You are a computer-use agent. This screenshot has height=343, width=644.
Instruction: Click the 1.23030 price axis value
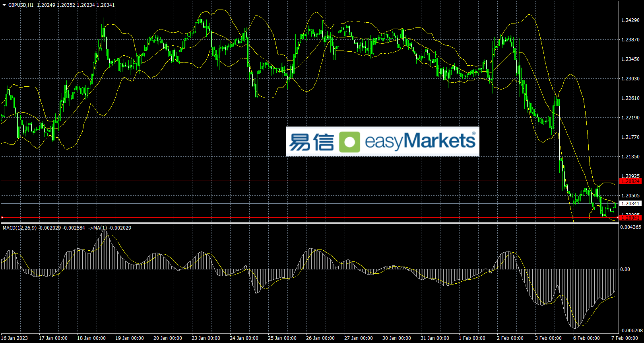pyautogui.click(x=630, y=79)
